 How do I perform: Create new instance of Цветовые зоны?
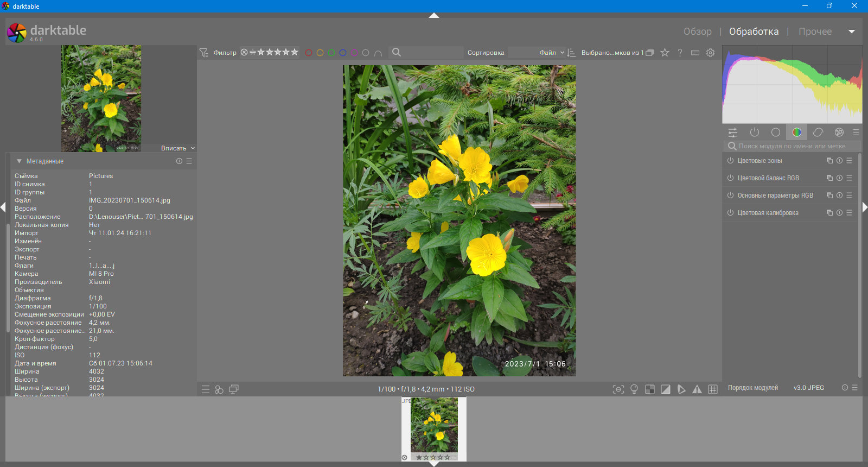coord(829,161)
